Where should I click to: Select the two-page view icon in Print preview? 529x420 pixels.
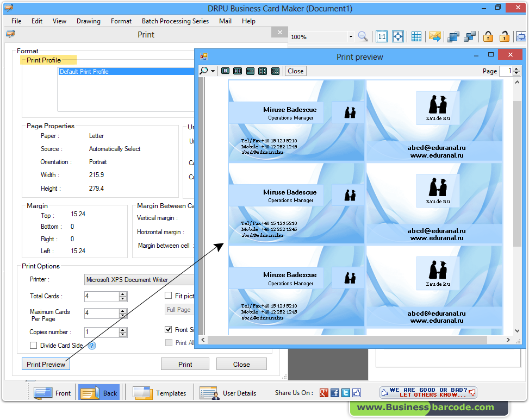pos(238,71)
